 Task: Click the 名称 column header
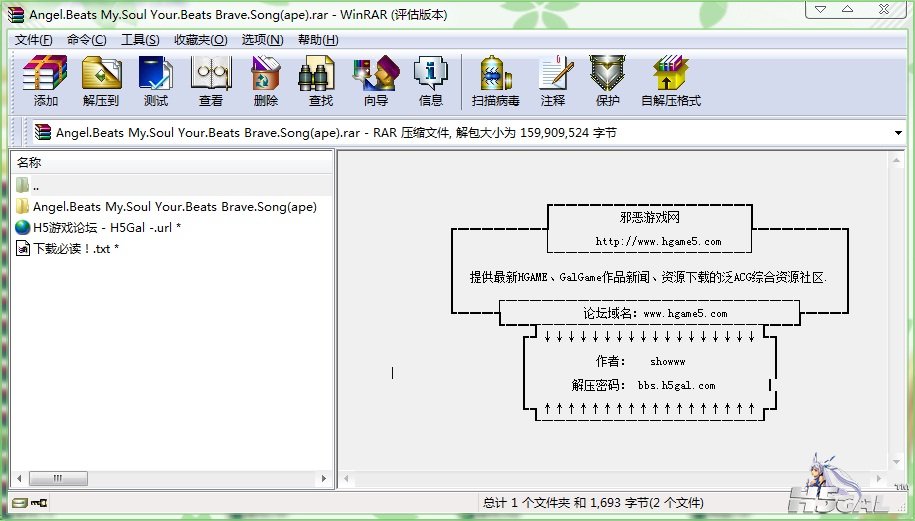pyautogui.click(x=172, y=162)
